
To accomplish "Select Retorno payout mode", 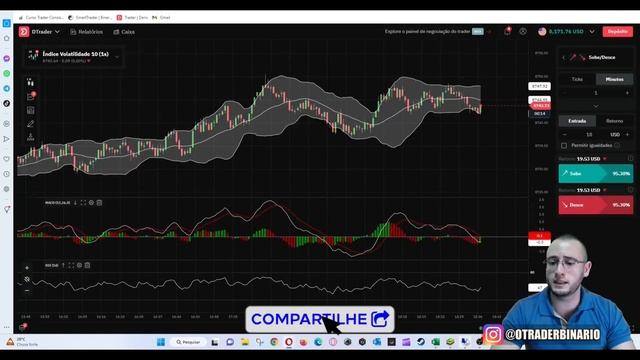I will [x=614, y=121].
